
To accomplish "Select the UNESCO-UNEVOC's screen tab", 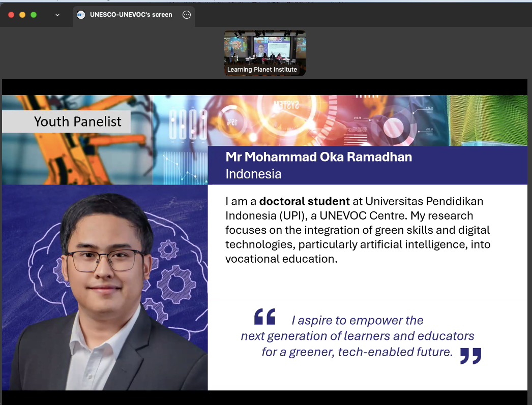I will point(133,16).
